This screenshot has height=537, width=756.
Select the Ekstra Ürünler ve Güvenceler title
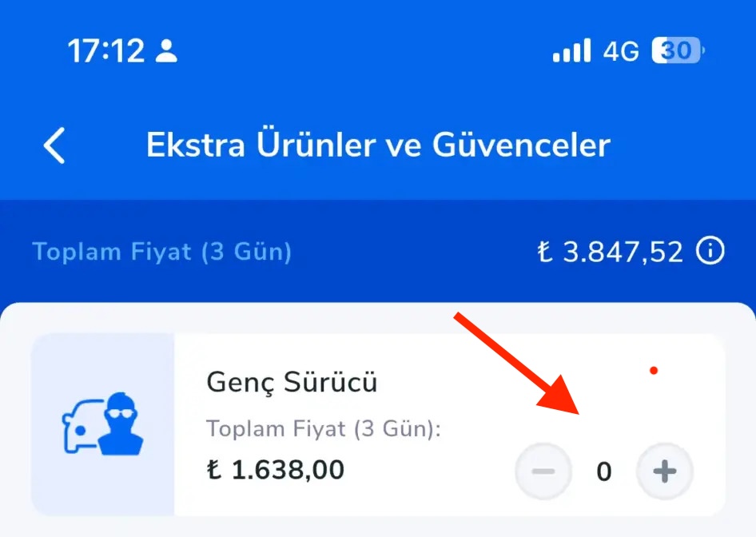pos(378,145)
